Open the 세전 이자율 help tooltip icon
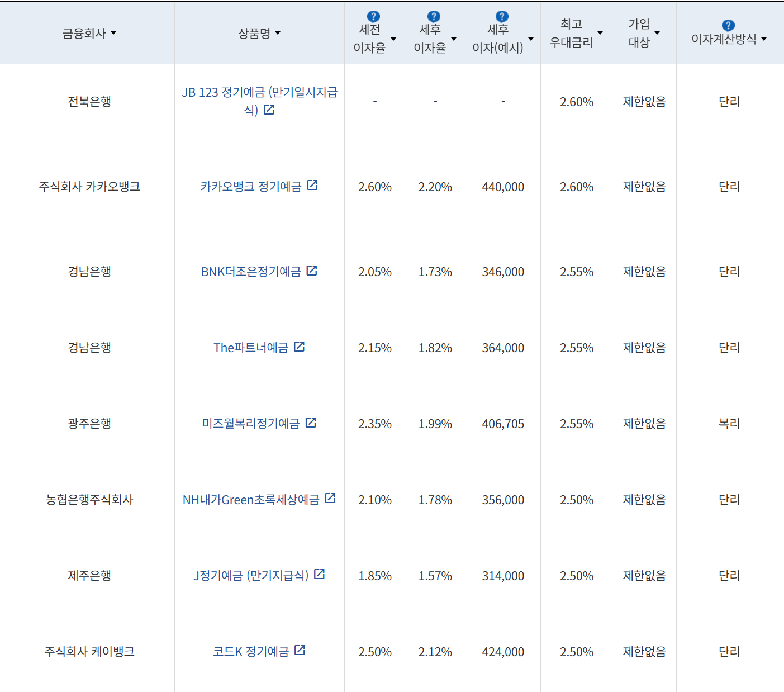 click(372, 16)
